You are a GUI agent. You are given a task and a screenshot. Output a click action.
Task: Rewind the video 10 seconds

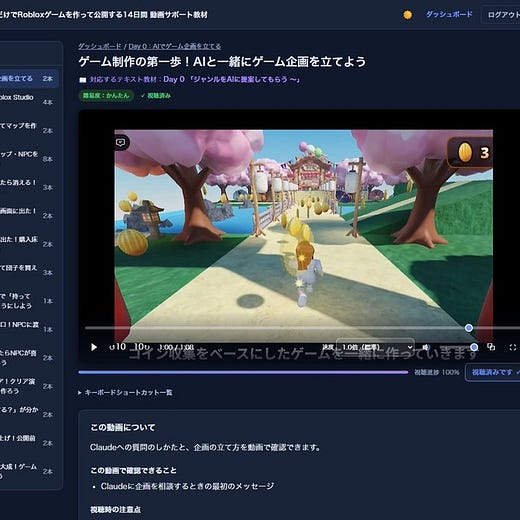117,347
